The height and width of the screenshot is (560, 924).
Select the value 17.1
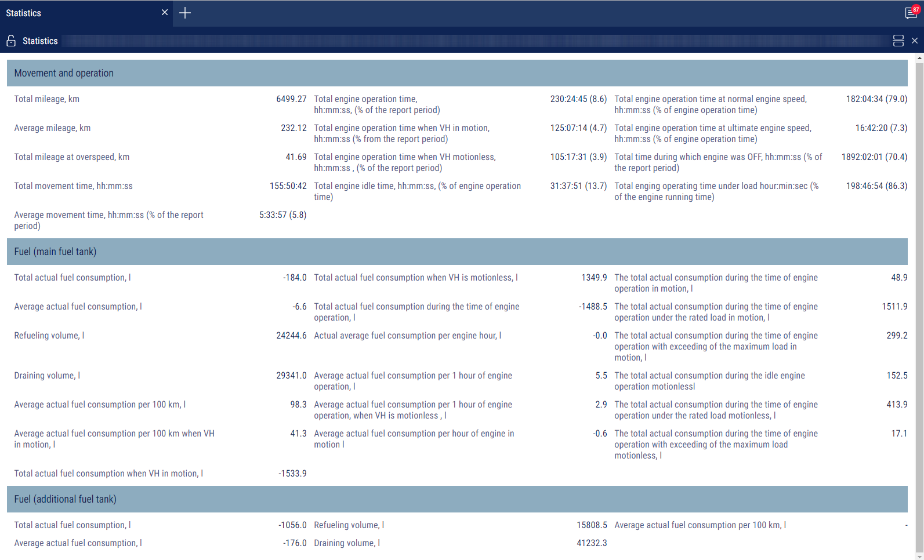pyautogui.click(x=899, y=434)
